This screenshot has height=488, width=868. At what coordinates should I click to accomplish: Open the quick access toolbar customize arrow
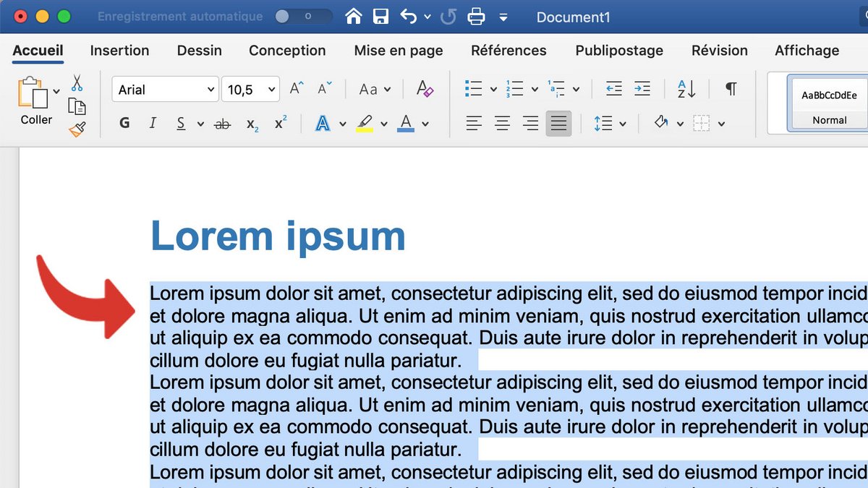pos(503,17)
